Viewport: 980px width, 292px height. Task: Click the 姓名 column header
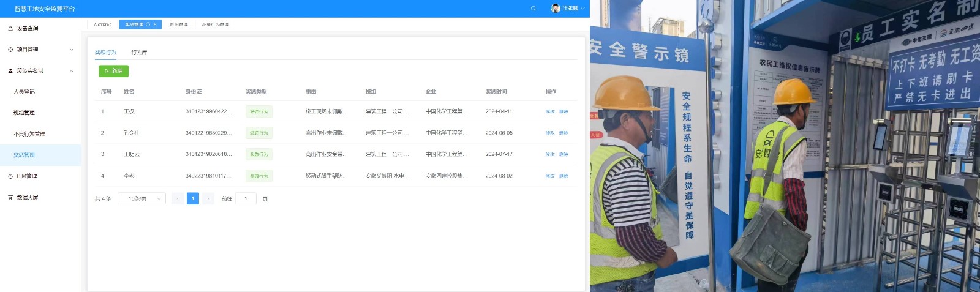(x=129, y=92)
